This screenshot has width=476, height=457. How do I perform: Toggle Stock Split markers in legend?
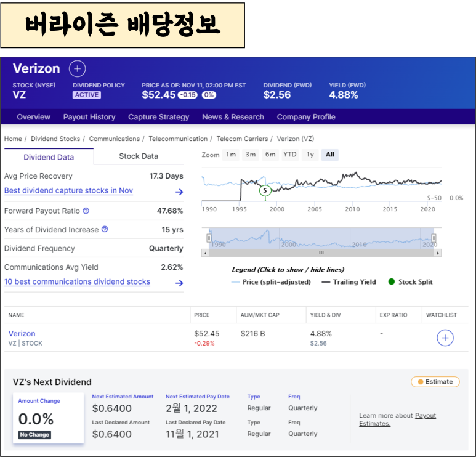click(x=411, y=282)
